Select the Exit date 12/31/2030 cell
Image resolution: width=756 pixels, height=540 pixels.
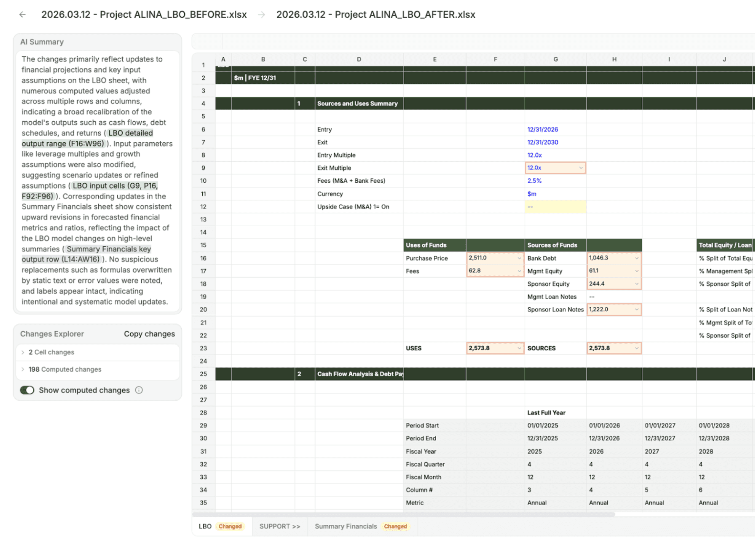pos(555,142)
